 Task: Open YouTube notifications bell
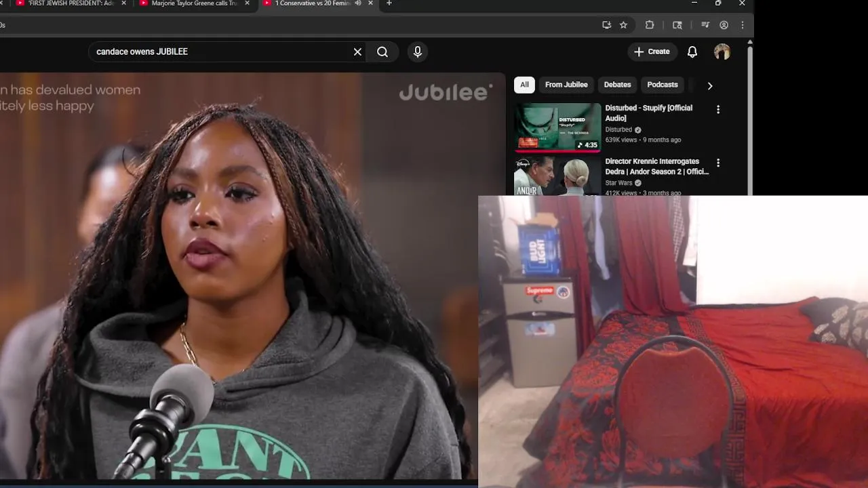point(692,52)
